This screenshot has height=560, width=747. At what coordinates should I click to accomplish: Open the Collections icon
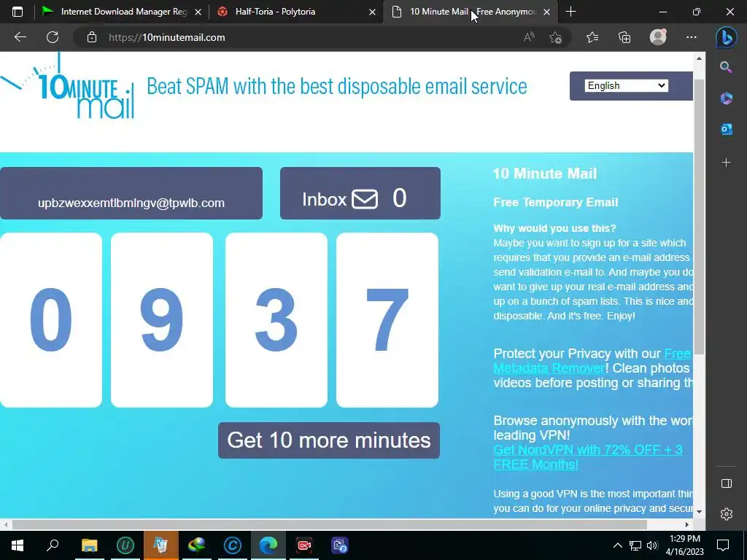pyautogui.click(x=624, y=37)
